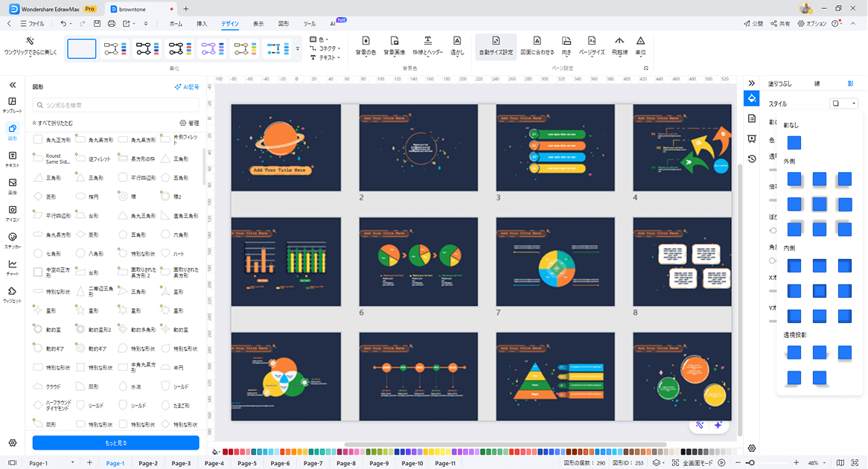This screenshot has height=469, width=868.
Task: Open the ステッカー sticker panel
Action: pos(13,240)
